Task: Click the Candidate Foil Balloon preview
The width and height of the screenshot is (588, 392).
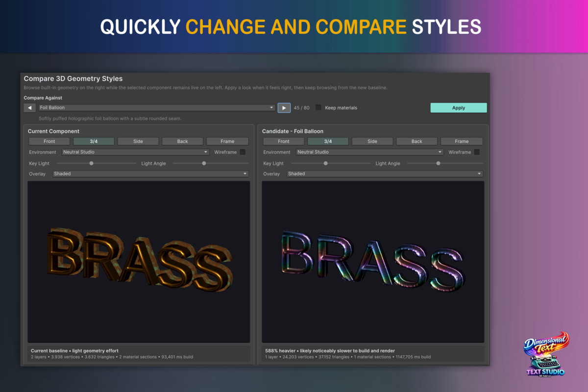Action: (x=373, y=262)
